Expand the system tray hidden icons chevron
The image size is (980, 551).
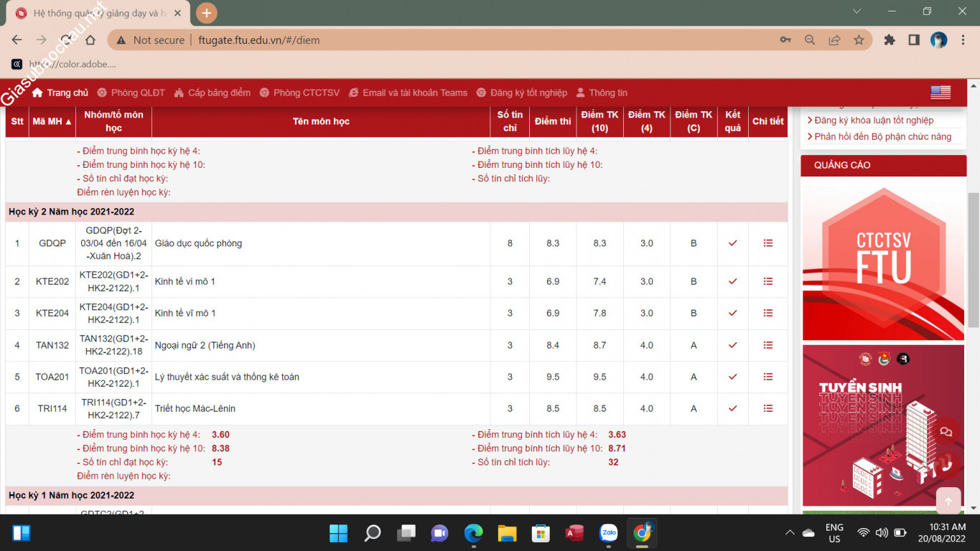coord(790,533)
